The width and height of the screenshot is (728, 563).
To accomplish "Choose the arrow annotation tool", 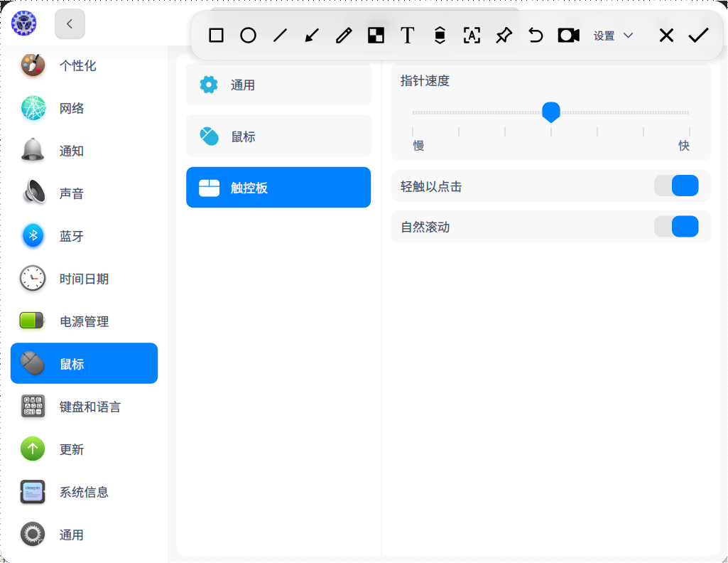I will [312, 36].
